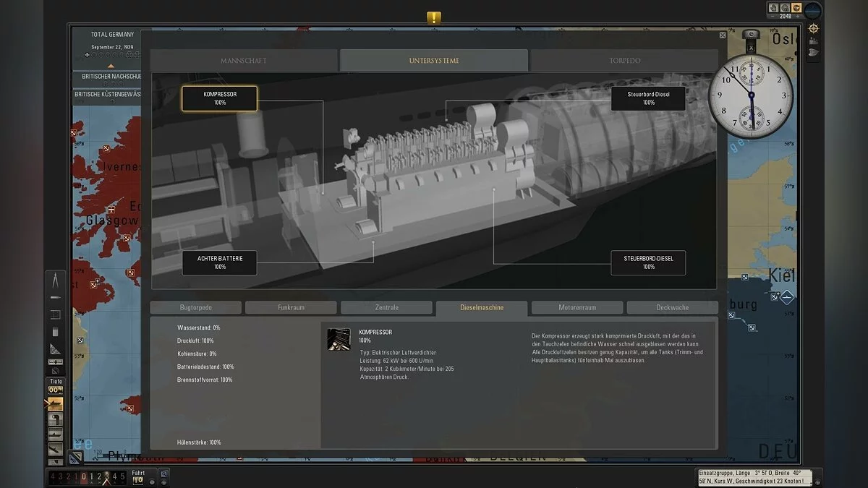Select the compass divider map tool
The height and width of the screenshot is (488, 868).
56,281
